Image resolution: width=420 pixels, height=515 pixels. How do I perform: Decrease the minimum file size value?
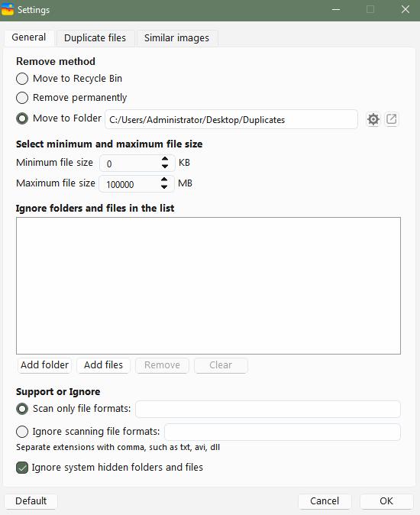point(165,167)
